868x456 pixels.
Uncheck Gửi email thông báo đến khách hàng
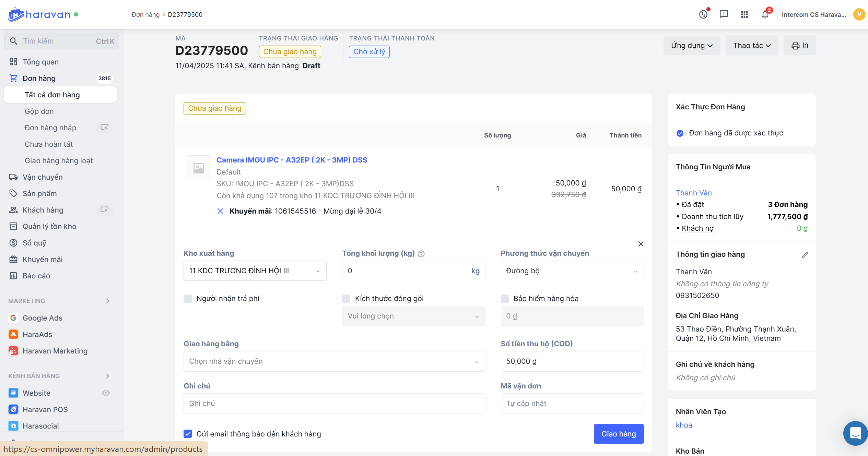coord(188,434)
